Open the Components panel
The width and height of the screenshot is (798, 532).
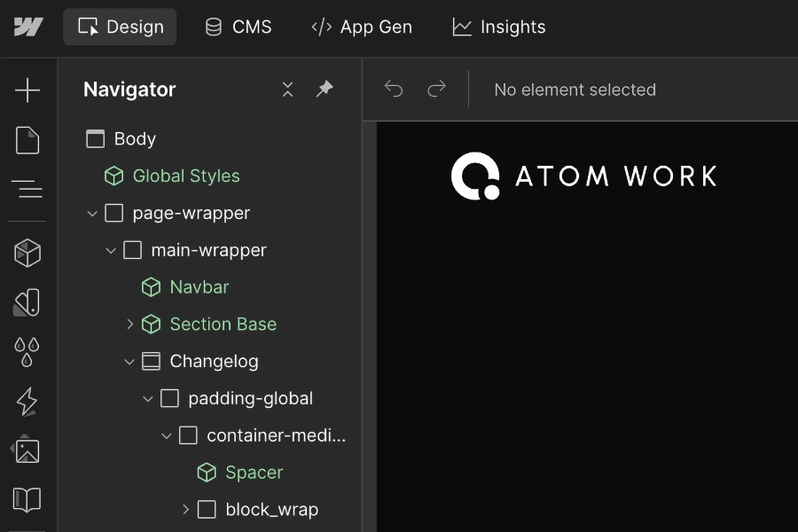27,252
